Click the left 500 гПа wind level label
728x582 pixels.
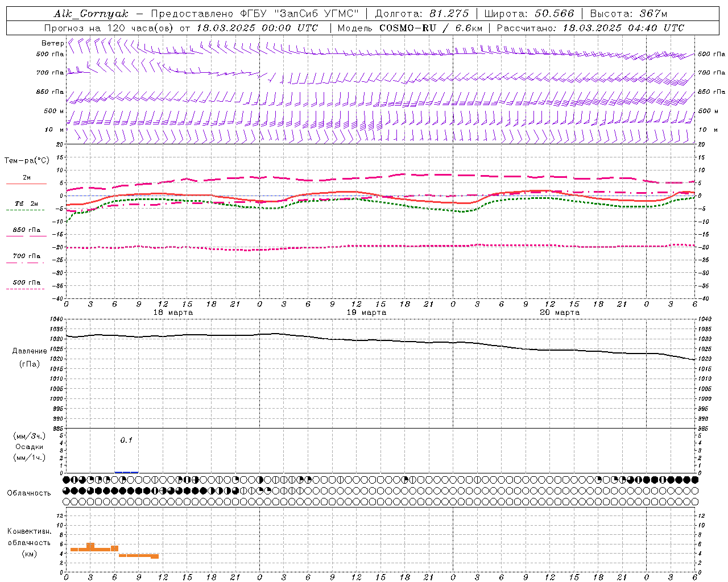[50, 54]
